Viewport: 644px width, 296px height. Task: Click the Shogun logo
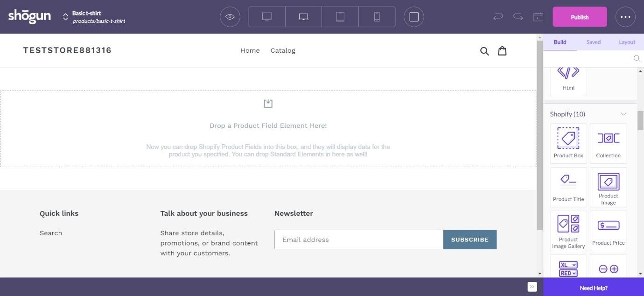coord(29,16)
